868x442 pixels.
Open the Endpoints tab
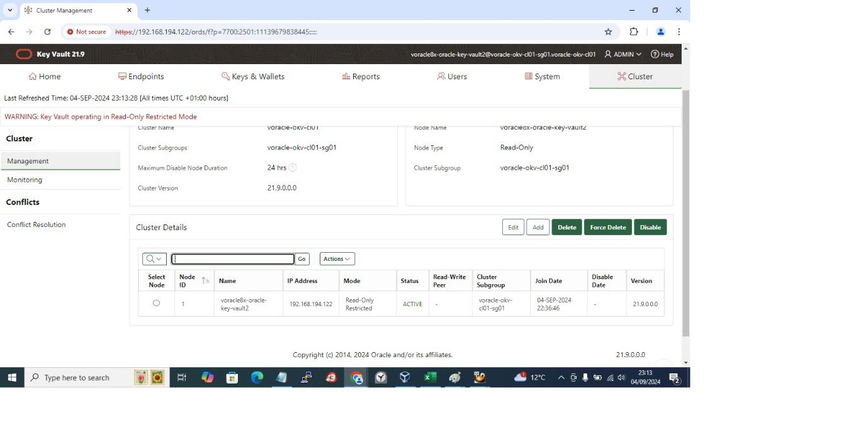click(x=141, y=76)
